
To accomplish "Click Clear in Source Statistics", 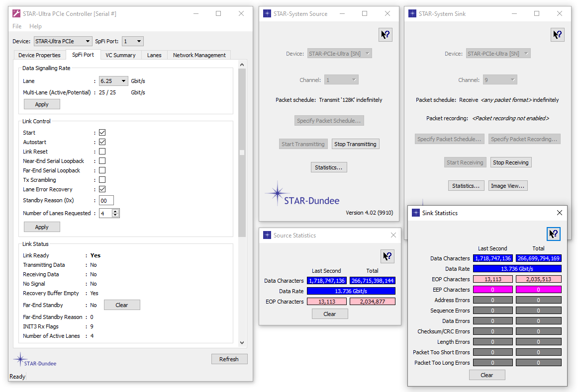I will tap(330, 314).
